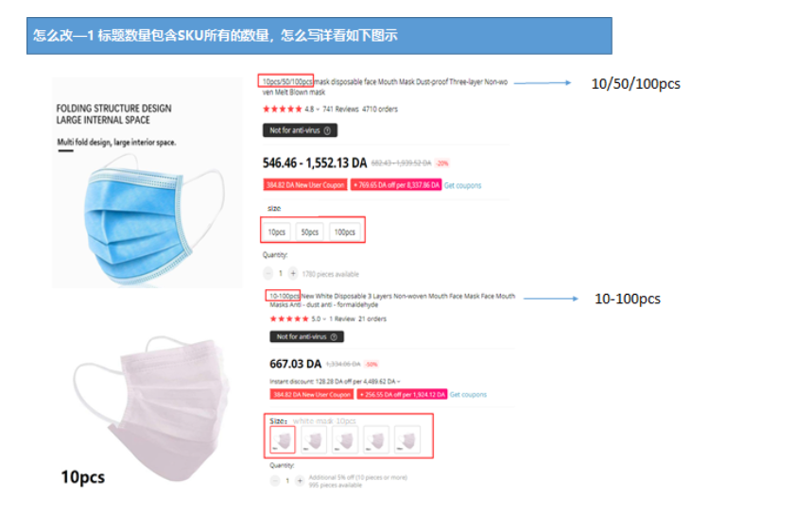Increase quantity with plus button on blue mask listing
The image size is (812, 531).
coord(292,273)
